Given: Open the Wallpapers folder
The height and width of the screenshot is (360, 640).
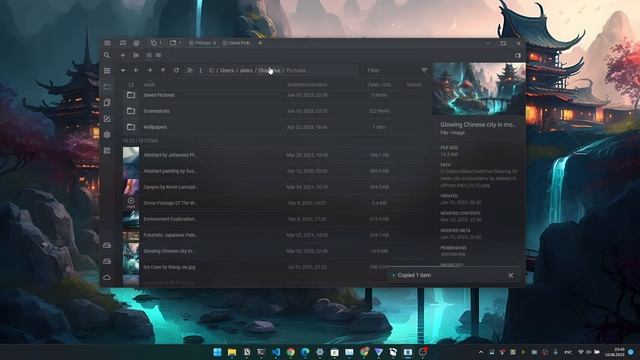Looking at the screenshot, I should coord(274,127).
